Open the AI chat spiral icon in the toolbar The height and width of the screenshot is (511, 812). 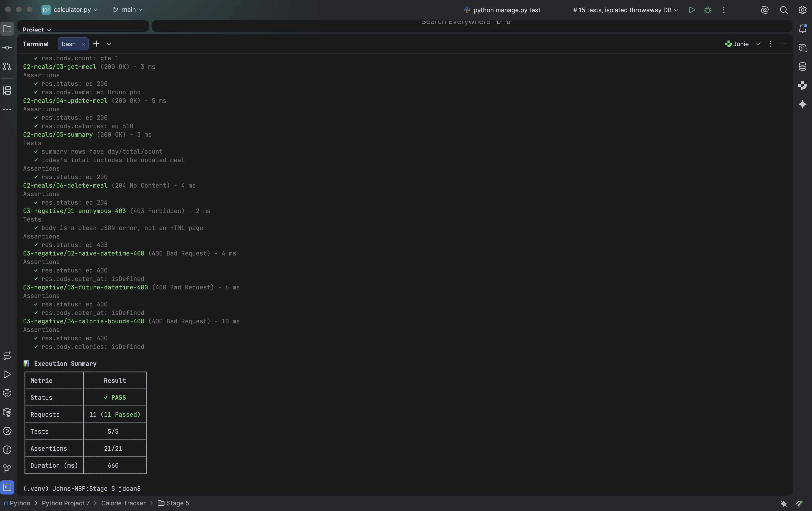(x=764, y=10)
